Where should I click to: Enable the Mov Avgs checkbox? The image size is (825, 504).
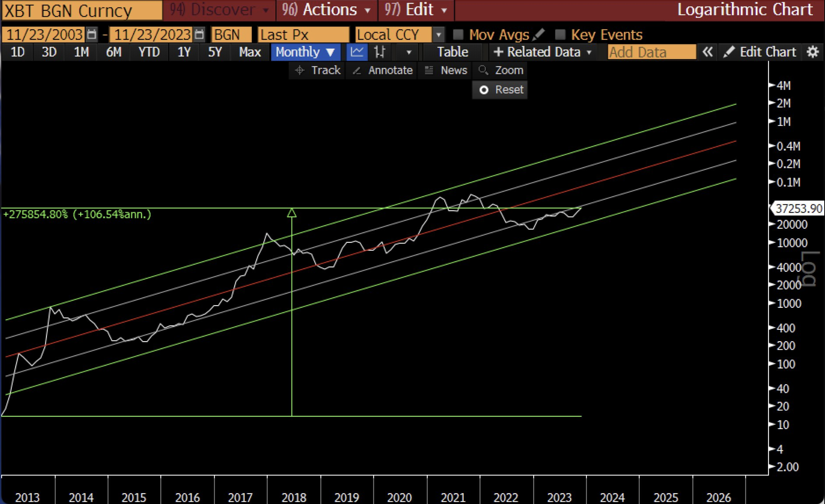pyautogui.click(x=458, y=35)
